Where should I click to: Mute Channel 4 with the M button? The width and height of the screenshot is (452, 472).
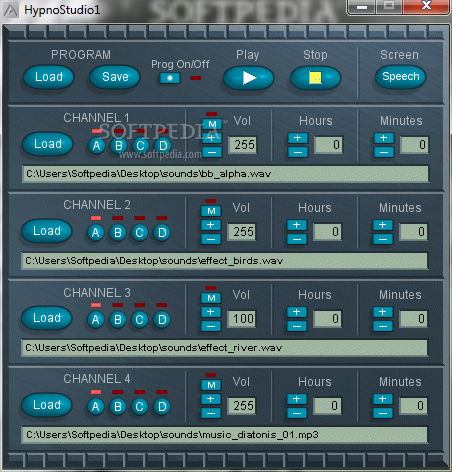coord(211,385)
